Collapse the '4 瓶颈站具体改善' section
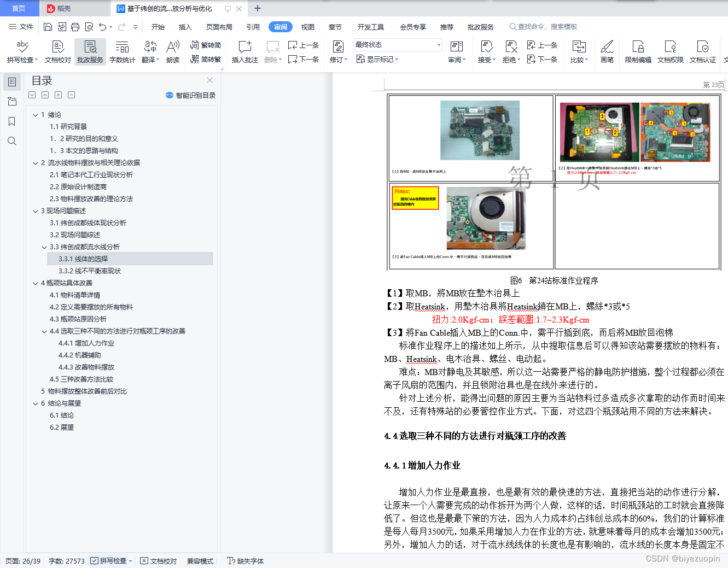The height and width of the screenshot is (568, 728). click(36, 283)
